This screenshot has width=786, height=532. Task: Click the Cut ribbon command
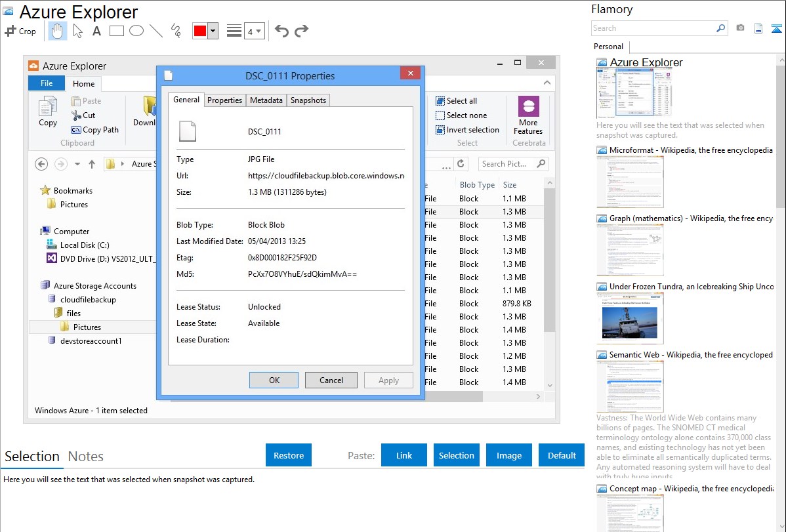coord(83,115)
